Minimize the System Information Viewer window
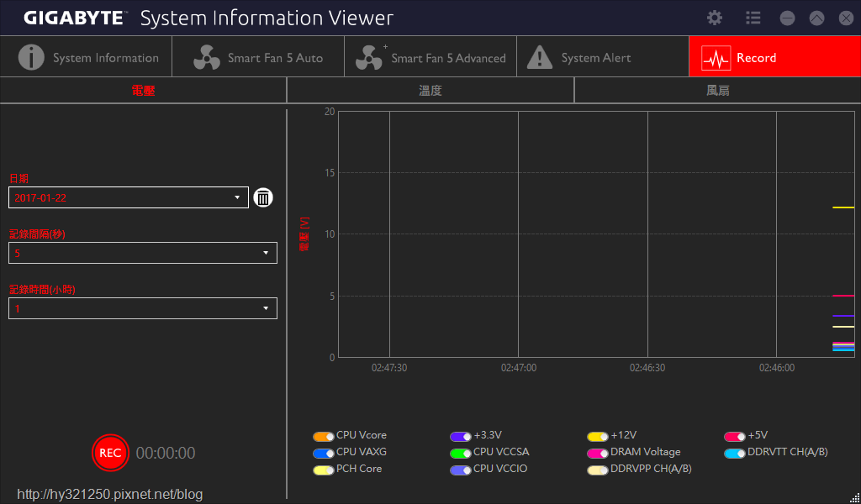 pos(787,18)
